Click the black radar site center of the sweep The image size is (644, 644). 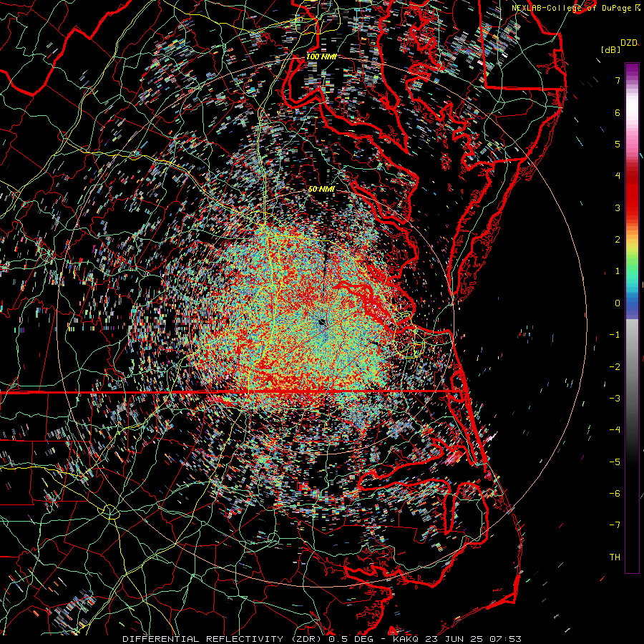[321, 321]
